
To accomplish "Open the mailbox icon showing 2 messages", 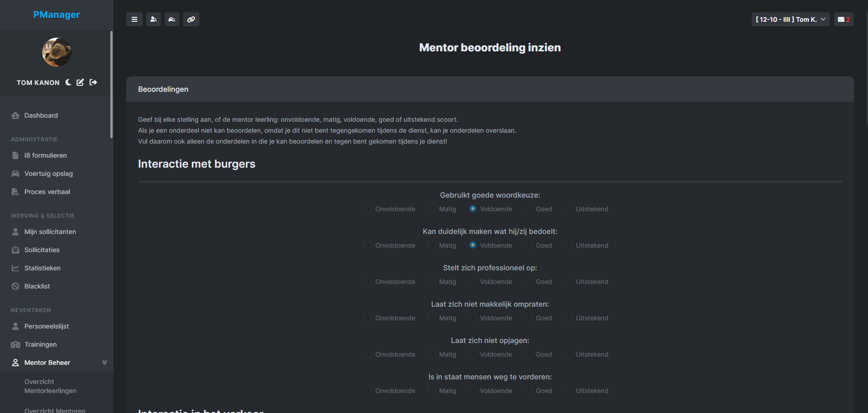I will (843, 19).
